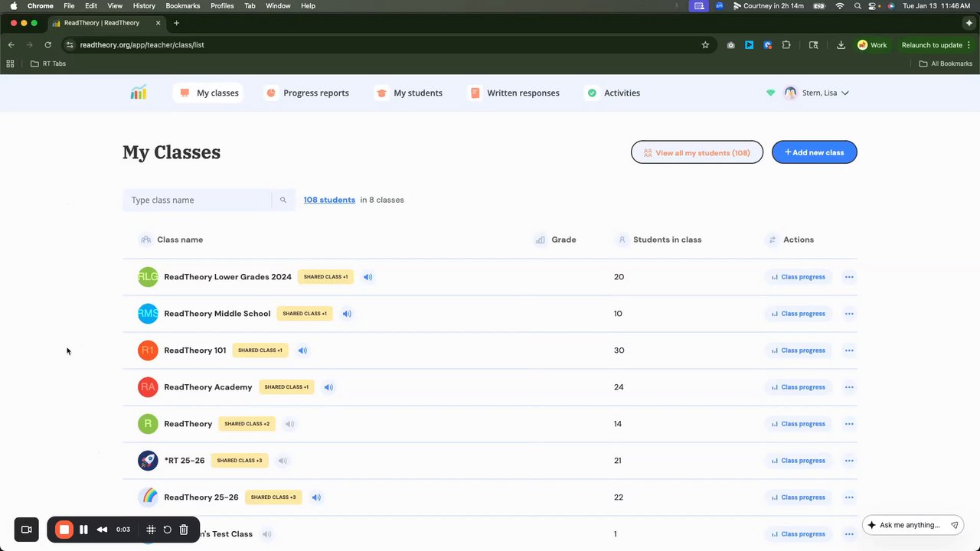Go to Progress reports

tap(307, 93)
